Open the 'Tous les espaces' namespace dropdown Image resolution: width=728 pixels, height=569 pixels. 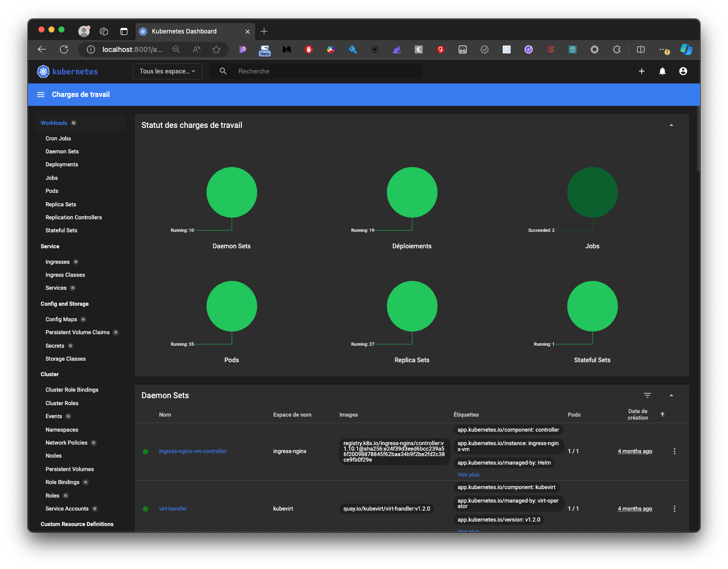tap(167, 71)
